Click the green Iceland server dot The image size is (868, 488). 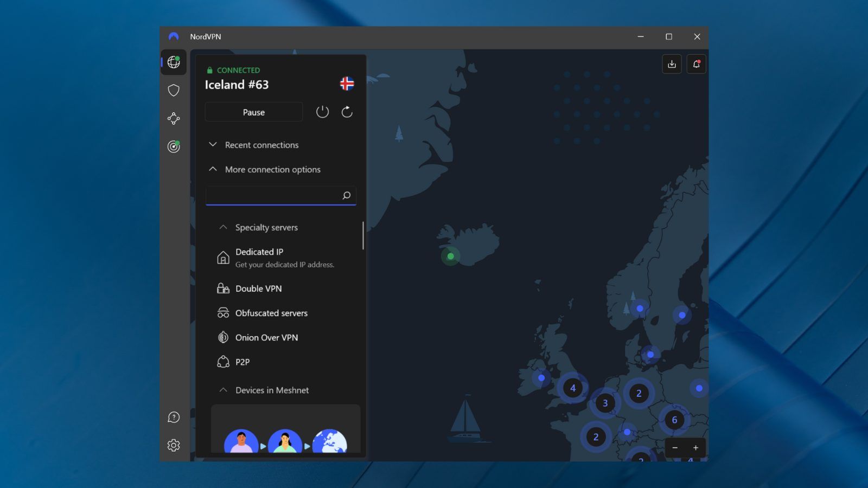click(x=450, y=256)
